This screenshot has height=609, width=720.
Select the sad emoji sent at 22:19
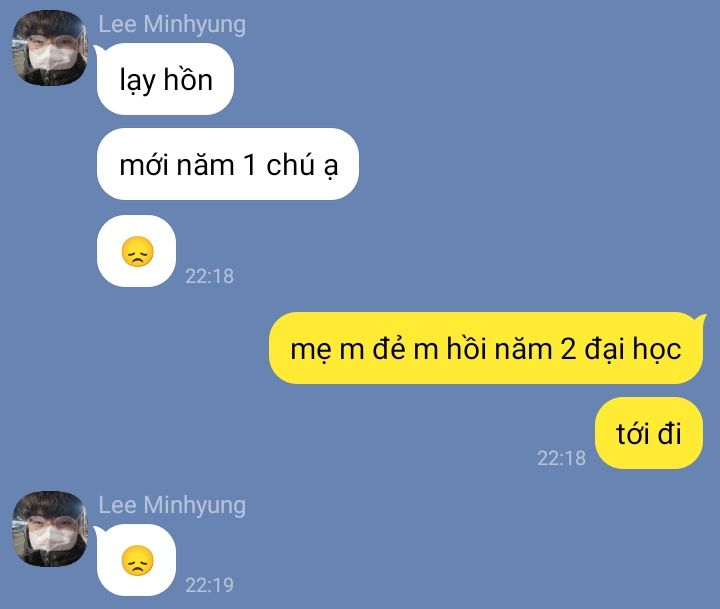click(137, 560)
